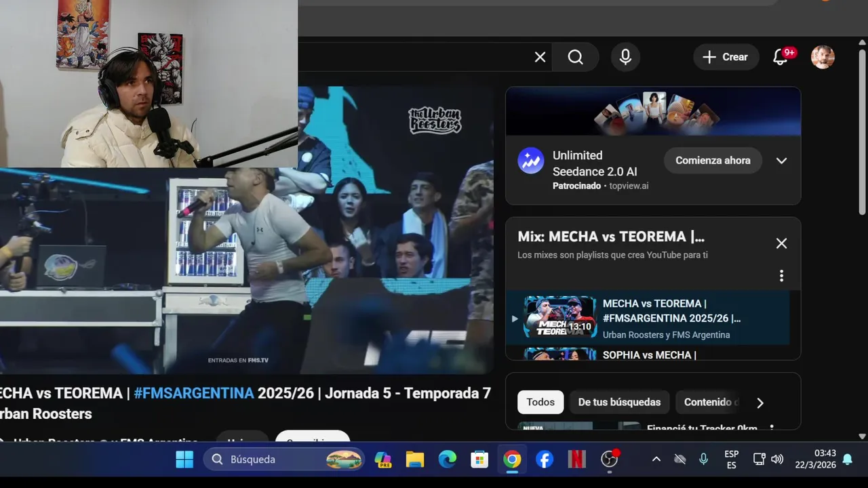Screen dimensions: 868x488
Task: Open the Windows Start menu
Action: coord(184,460)
